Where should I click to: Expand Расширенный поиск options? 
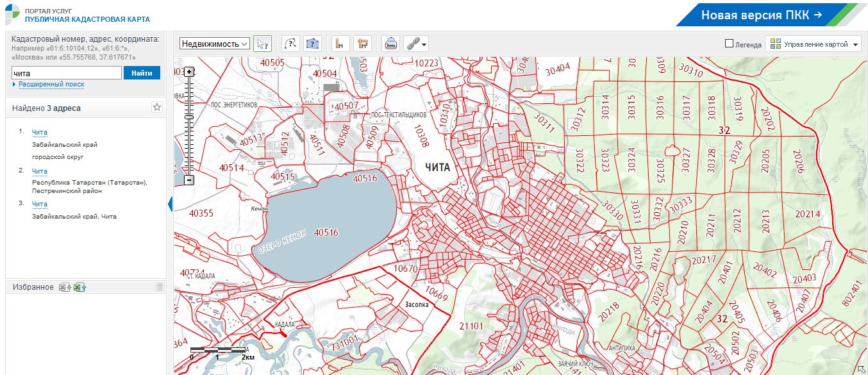pyautogui.click(x=51, y=84)
